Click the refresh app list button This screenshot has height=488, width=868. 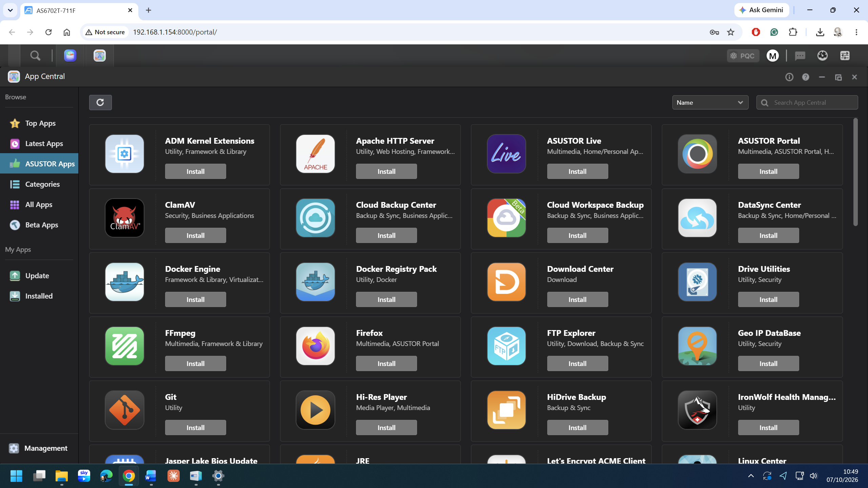[100, 102]
